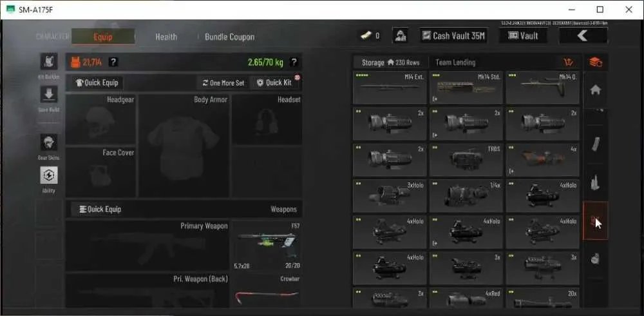644x316 pixels.
Task: Open the Kit Builder icon
Action: (49, 61)
